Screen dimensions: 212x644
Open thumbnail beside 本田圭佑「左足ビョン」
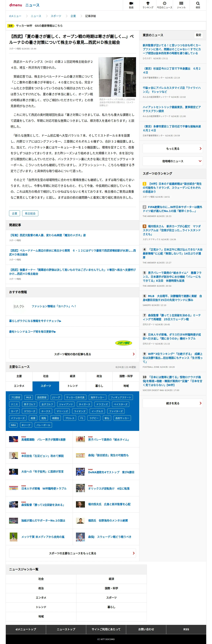click(x=14, y=455)
